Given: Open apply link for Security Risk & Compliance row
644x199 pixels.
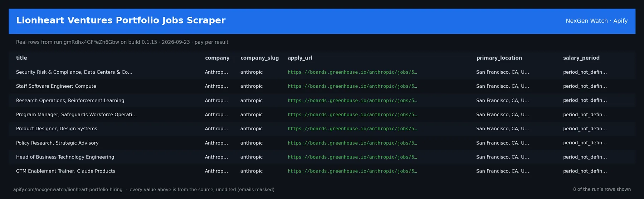Looking at the screenshot, I should point(352,72).
